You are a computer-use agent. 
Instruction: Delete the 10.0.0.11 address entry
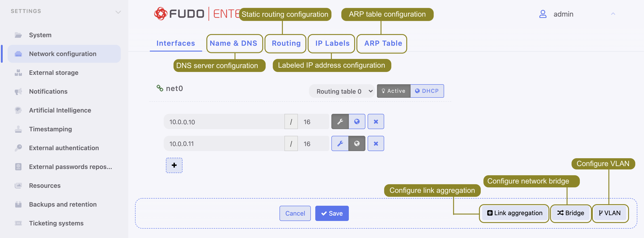coord(375,144)
